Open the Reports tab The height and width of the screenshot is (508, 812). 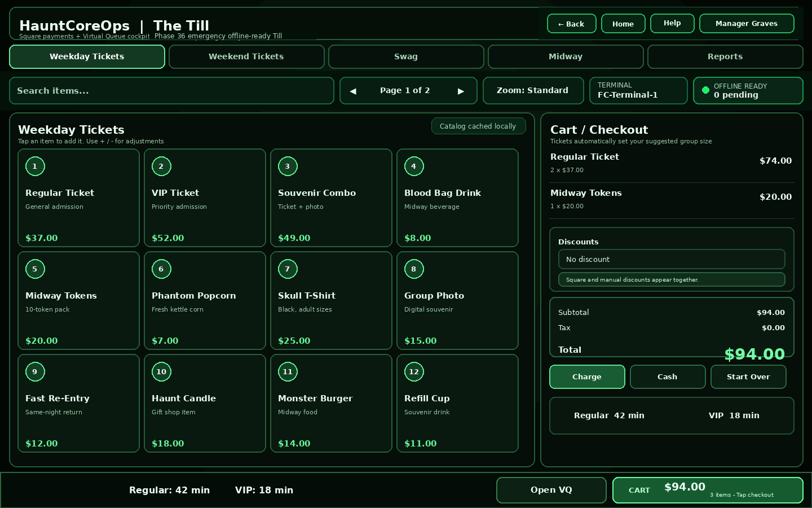pos(725,56)
